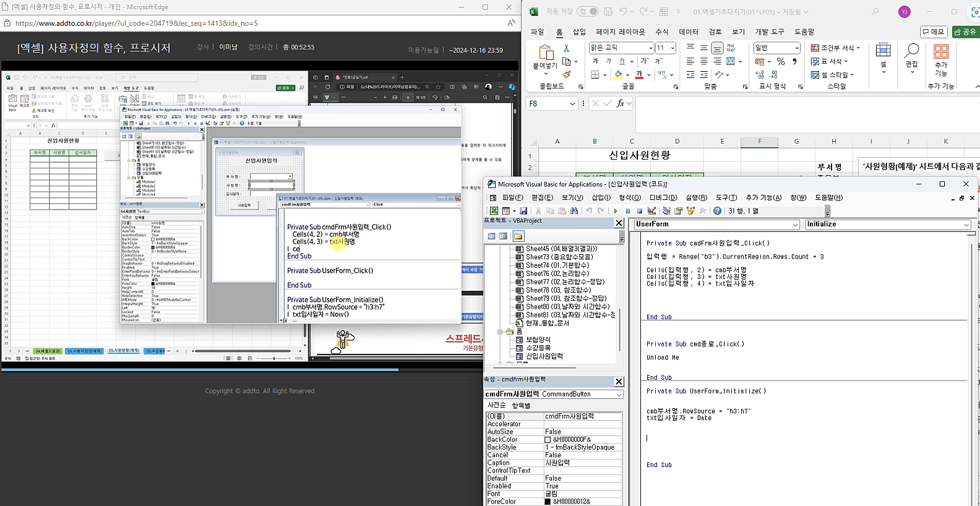Open the Initialize procedure dropdown

(966, 225)
